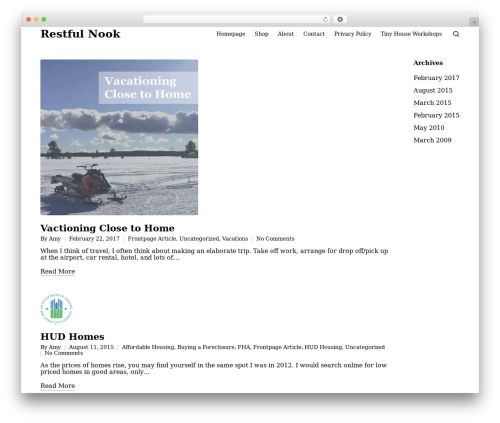Open Frontpage Article category on Vactioning post
This screenshot has height=423, width=500.
tap(152, 239)
